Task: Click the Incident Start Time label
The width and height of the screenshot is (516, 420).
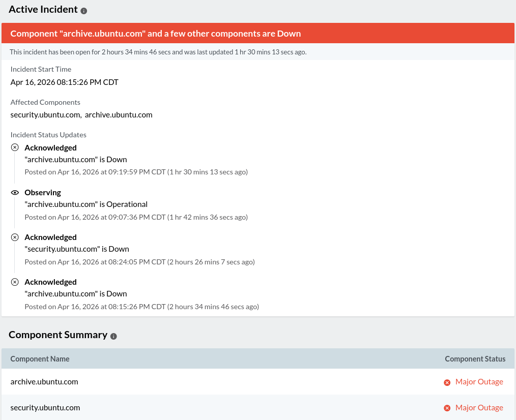Action: pos(41,69)
